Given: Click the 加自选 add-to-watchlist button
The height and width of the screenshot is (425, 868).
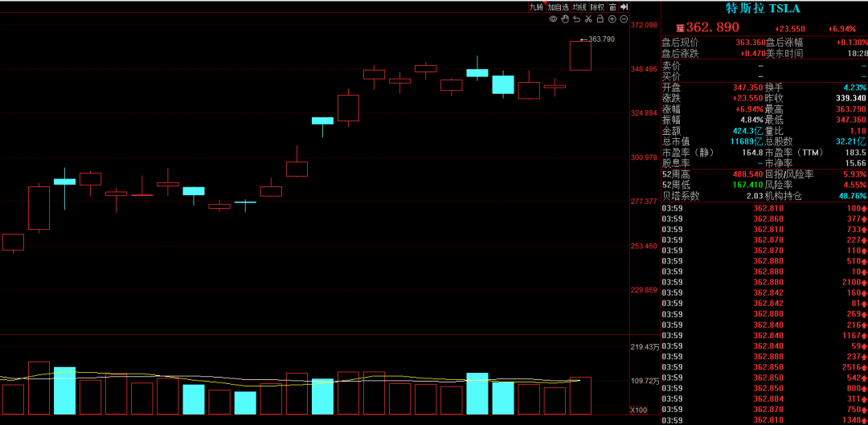Looking at the screenshot, I should (x=559, y=7).
